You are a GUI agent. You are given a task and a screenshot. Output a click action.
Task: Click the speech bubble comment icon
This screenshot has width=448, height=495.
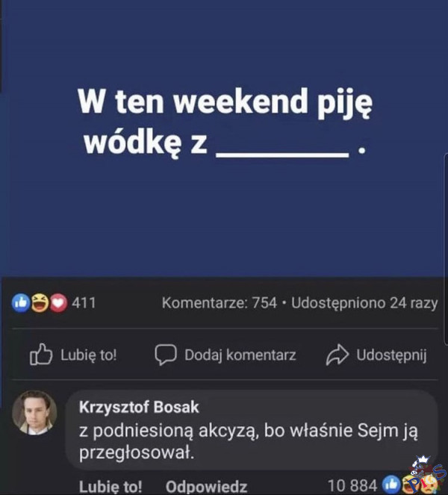coord(166,355)
